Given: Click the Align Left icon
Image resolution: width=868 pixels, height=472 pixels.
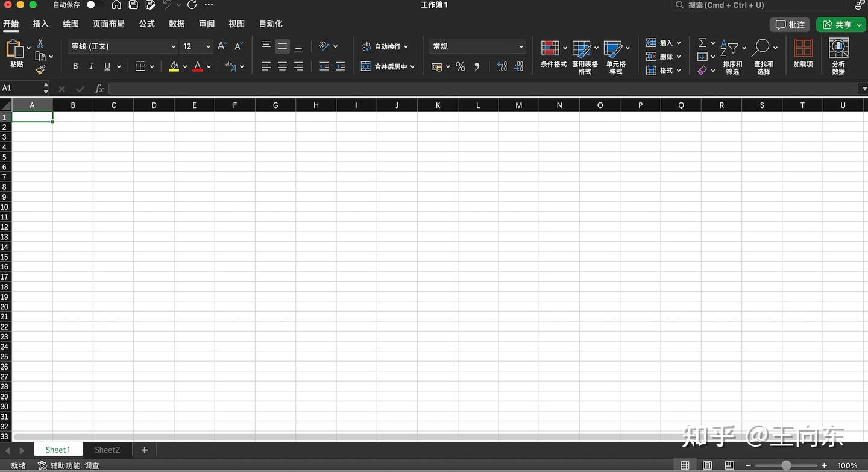Looking at the screenshot, I should 266,66.
